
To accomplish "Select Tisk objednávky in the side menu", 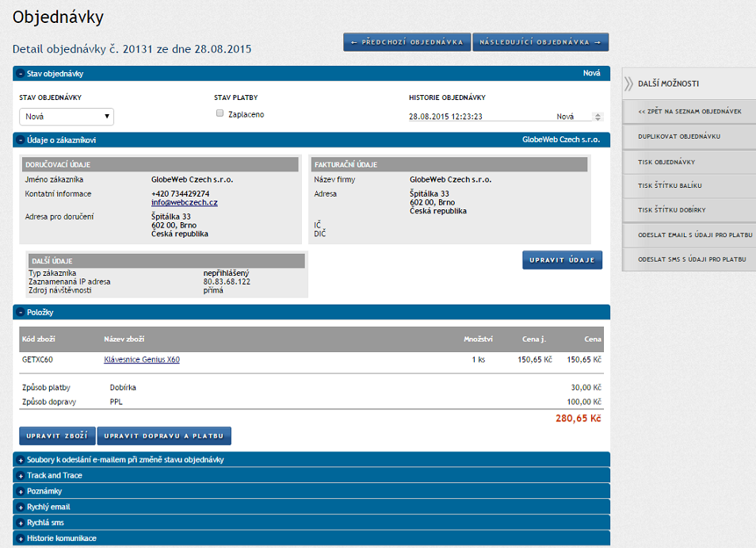I will point(666,162).
